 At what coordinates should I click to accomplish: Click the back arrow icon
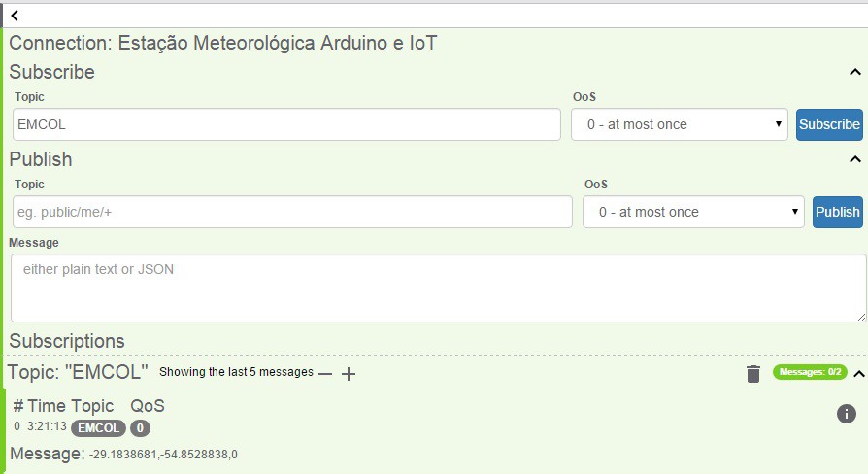[x=15, y=16]
